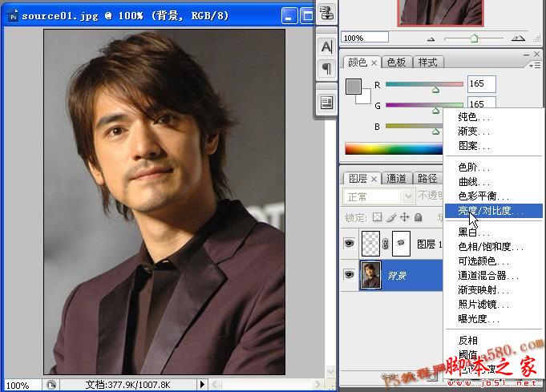Click the R color slider handle
Viewport: 546px width, 392px height.
click(435, 90)
